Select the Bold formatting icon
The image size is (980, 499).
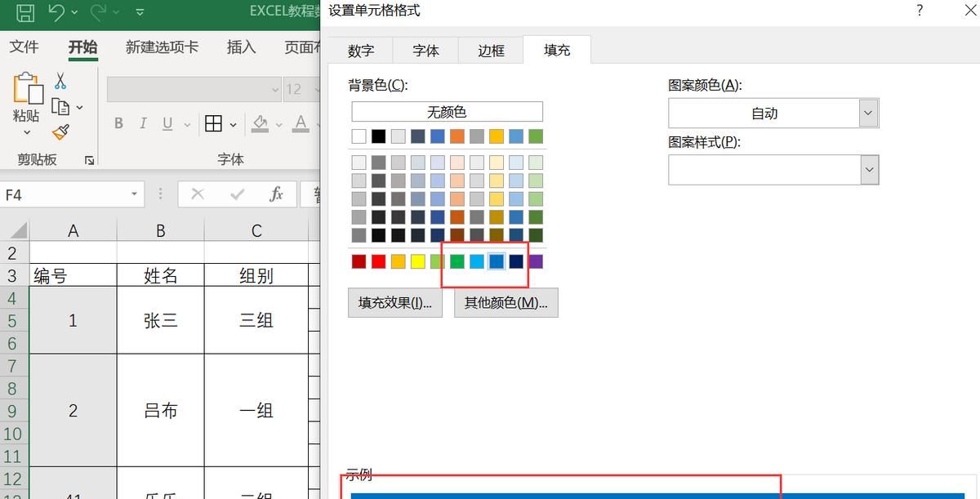click(118, 123)
